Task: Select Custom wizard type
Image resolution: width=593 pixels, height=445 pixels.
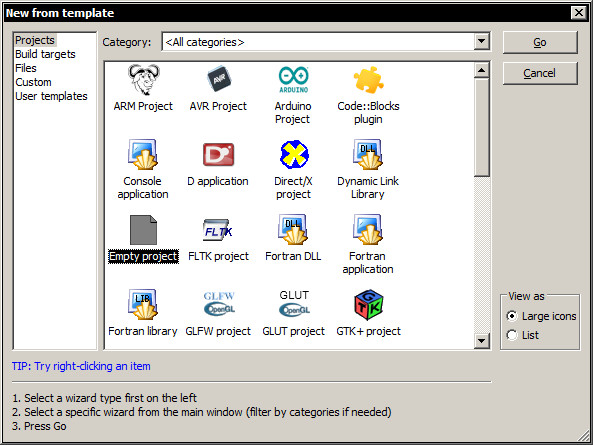Action: (x=33, y=82)
